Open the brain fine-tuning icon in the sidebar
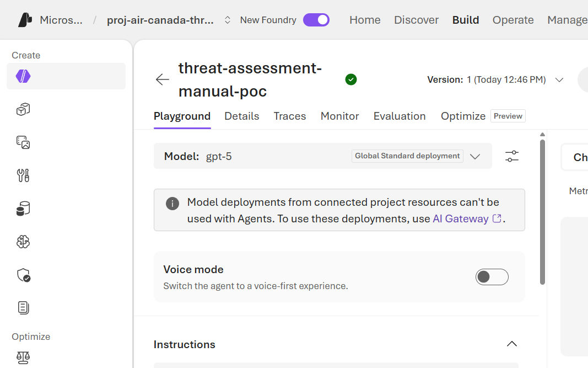 coord(23,242)
